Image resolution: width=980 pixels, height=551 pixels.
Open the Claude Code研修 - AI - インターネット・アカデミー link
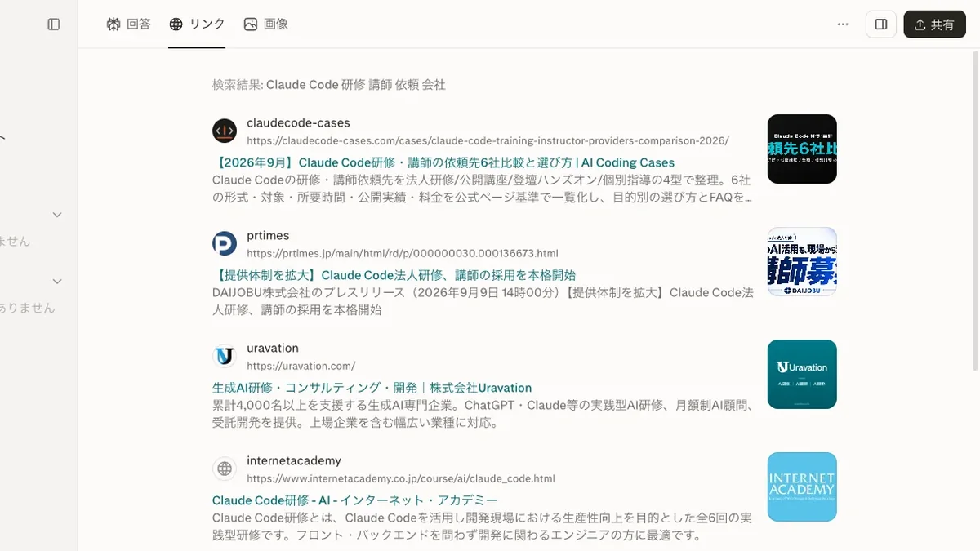click(354, 500)
